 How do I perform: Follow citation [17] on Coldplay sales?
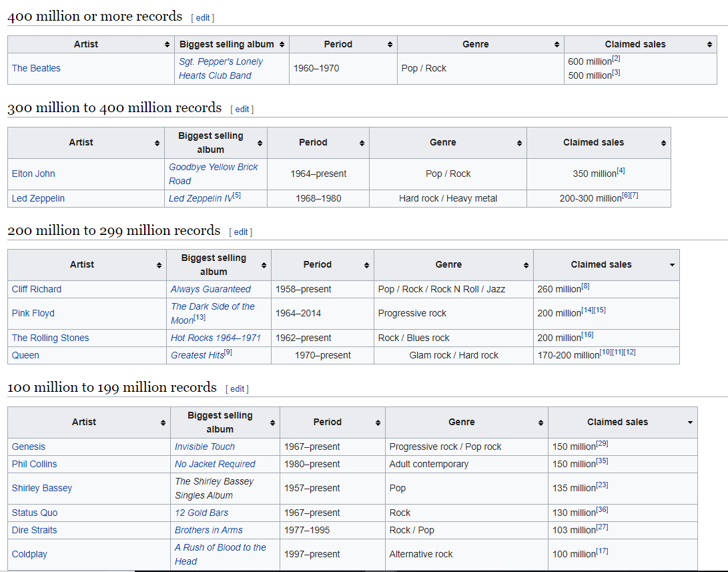(x=602, y=551)
